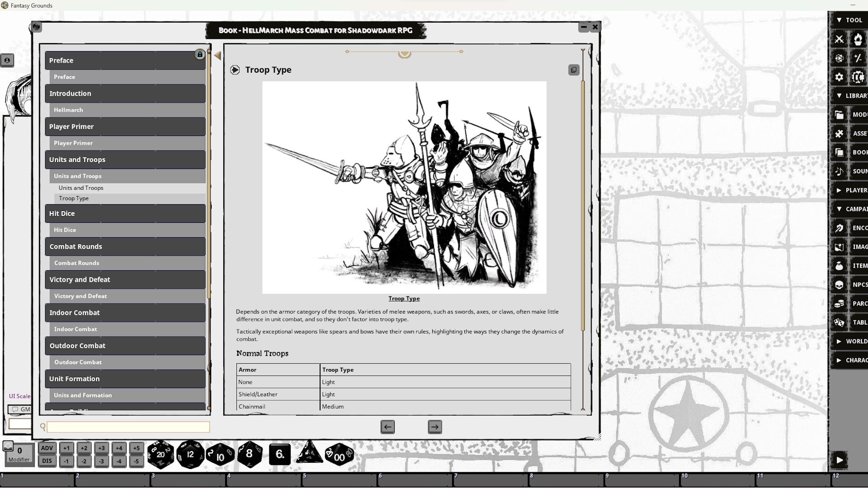Viewport: 868px width, 488px height.
Task: Expand the WORLD sidebar section
Action: 849,341
